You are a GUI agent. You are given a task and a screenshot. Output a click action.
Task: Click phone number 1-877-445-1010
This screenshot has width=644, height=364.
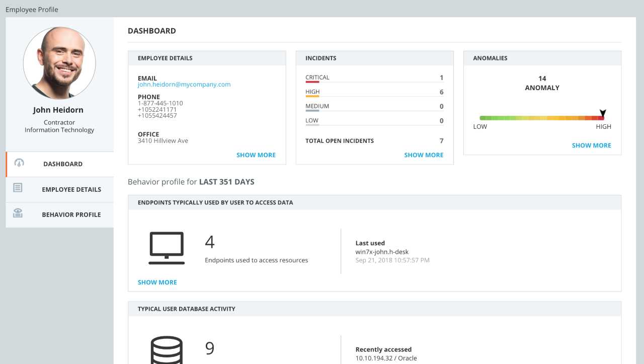[x=160, y=103]
